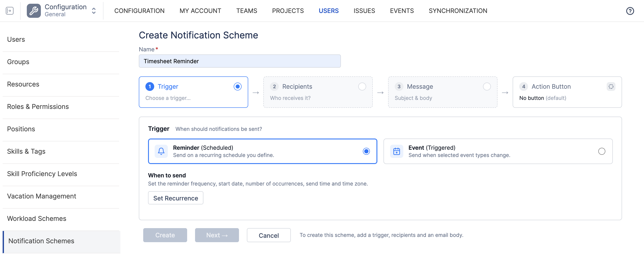Viewport: 644px width, 256px height.
Task: Open the help question mark icon
Action: click(x=630, y=11)
